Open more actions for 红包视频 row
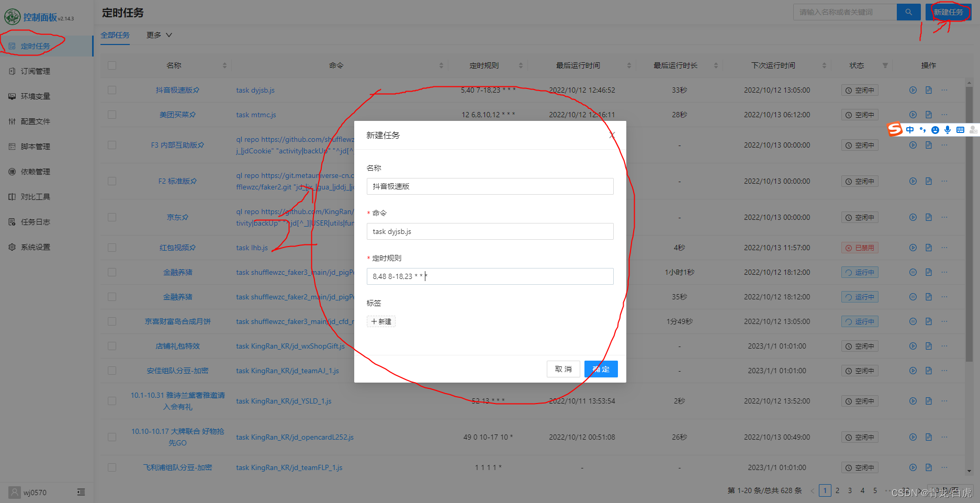The height and width of the screenshot is (503, 980). point(944,248)
